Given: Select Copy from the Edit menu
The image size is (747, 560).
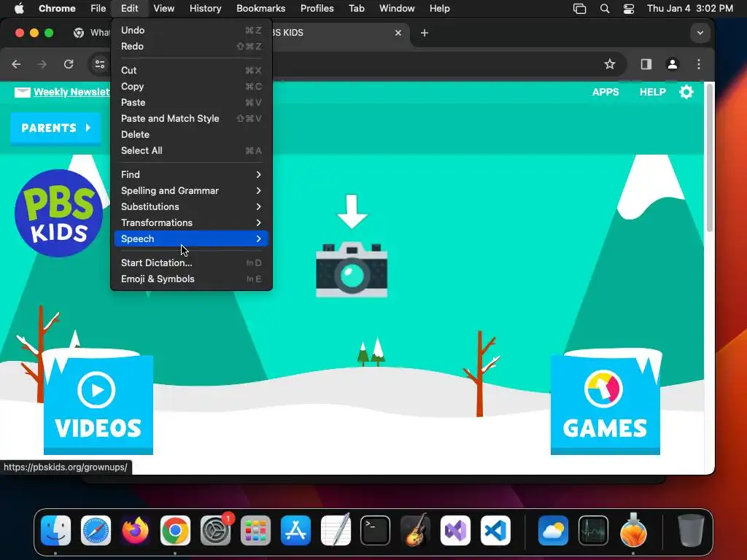Looking at the screenshot, I should click(x=191, y=86).
